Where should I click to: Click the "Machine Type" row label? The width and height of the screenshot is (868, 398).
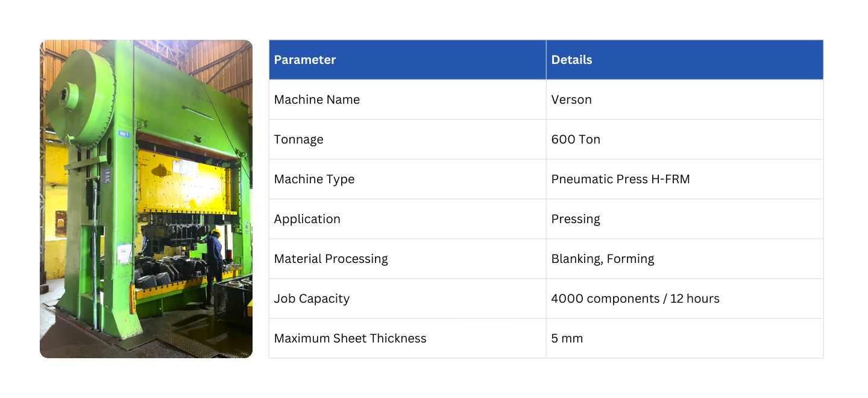pyautogui.click(x=314, y=179)
